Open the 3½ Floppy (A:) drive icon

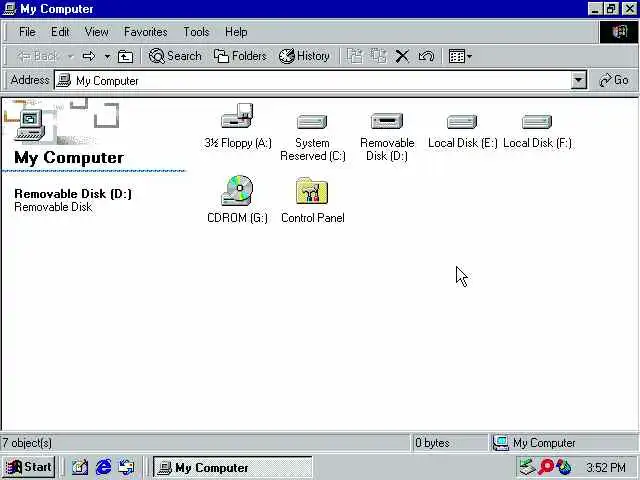pyautogui.click(x=237, y=116)
